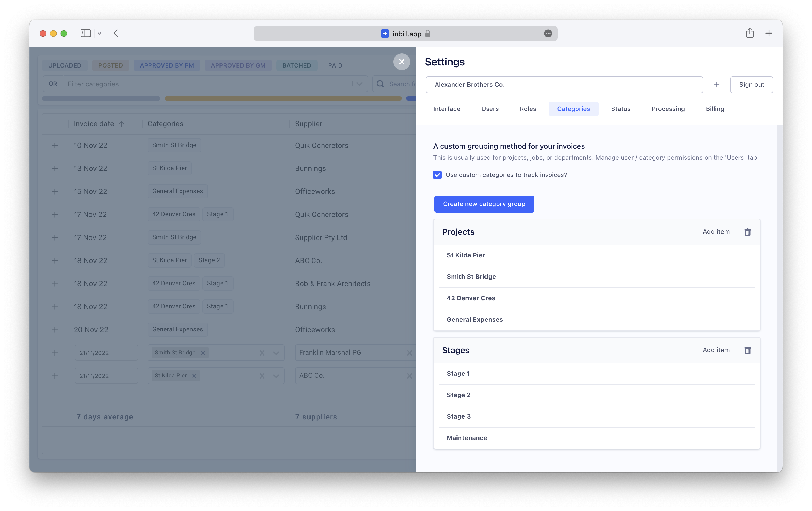Image resolution: width=812 pixels, height=511 pixels.
Task: Open the Users settings tab
Action: click(490, 109)
